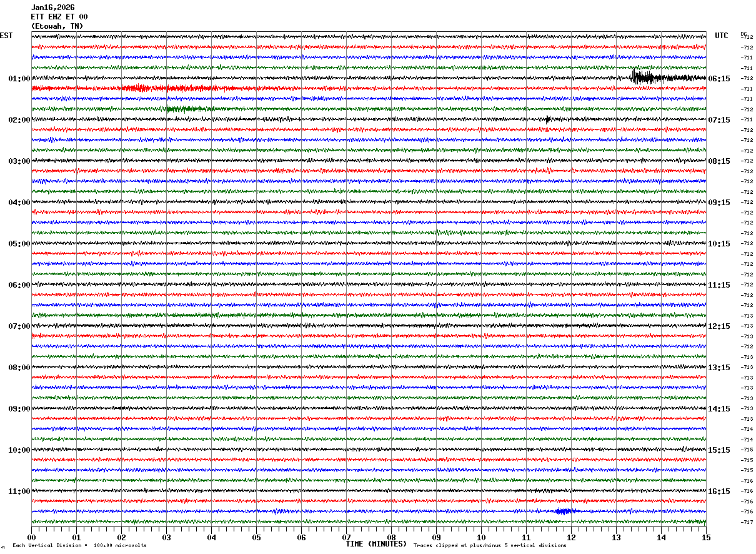The image size is (756, 554).
Task: Click minute 14 on the time axis
Action: (x=661, y=537)
